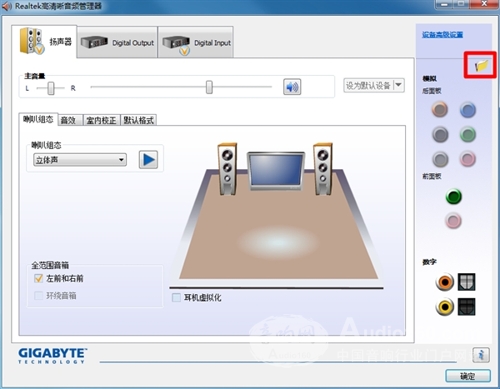Click the pink front panel microphone jack
This screenshot has width=500, height=389.
[454, 221]
